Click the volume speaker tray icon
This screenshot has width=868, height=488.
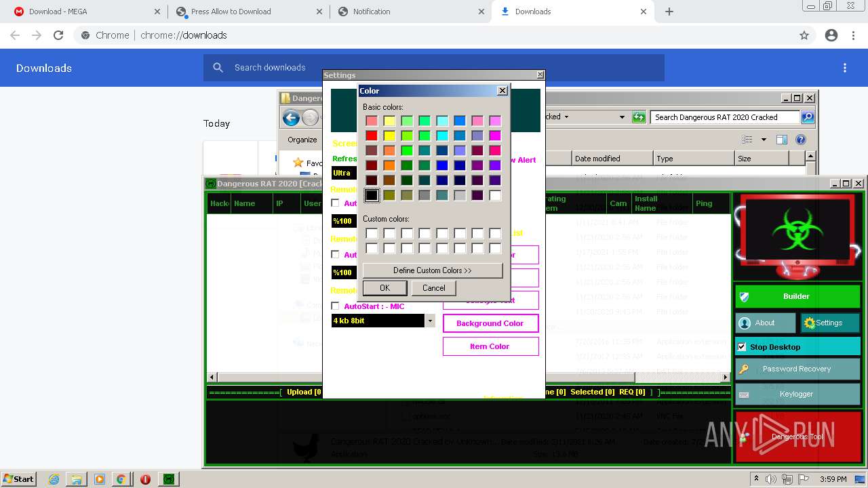772,479
